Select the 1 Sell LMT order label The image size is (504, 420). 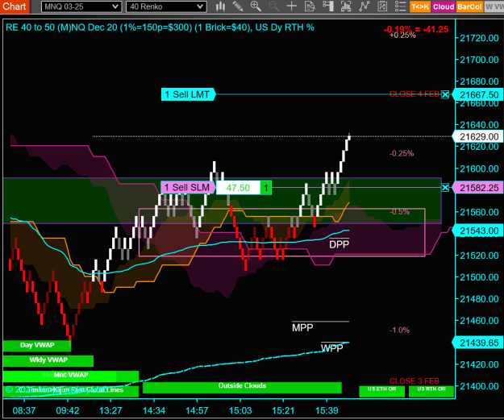tap(188, 94)
